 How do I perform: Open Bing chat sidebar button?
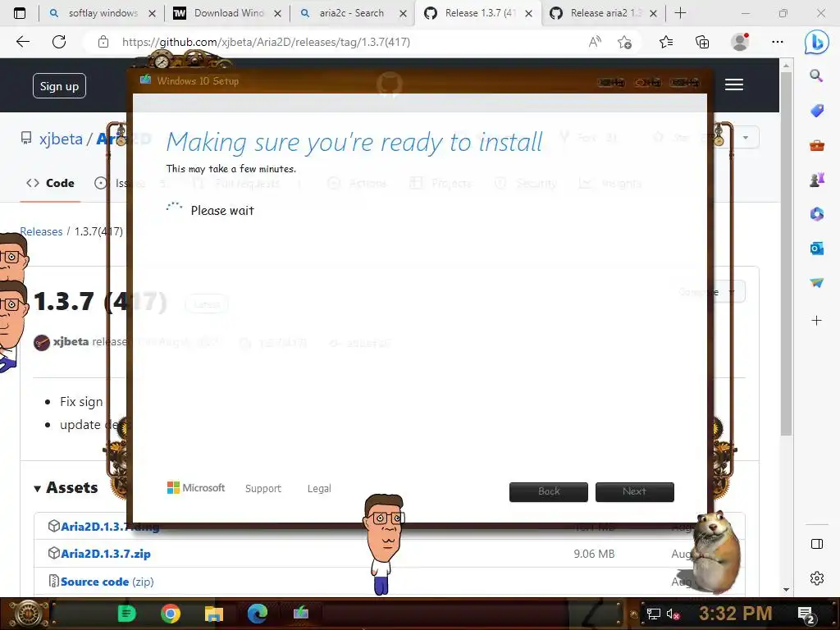[816, 42]
